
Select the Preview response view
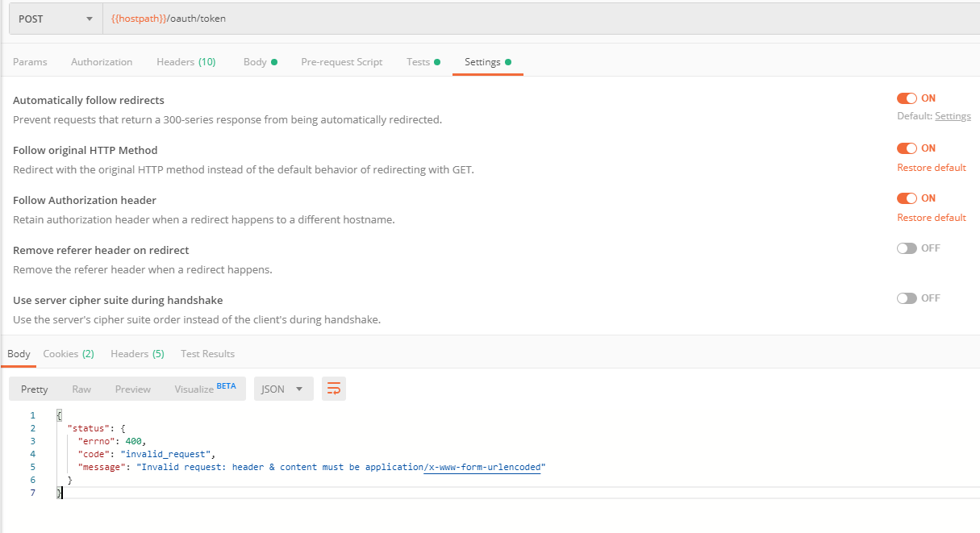[132, 389]
